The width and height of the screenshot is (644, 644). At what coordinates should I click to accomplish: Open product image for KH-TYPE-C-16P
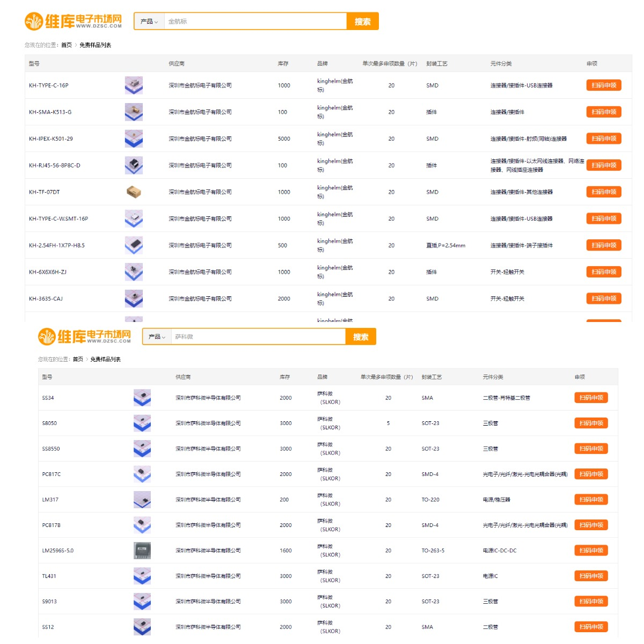tap(134, 85)
